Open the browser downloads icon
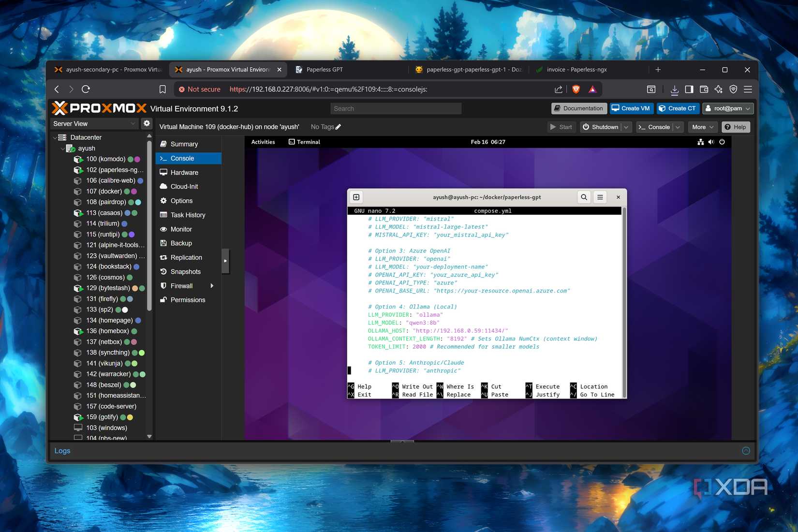 pyautogui.click(x=675, y=89)
